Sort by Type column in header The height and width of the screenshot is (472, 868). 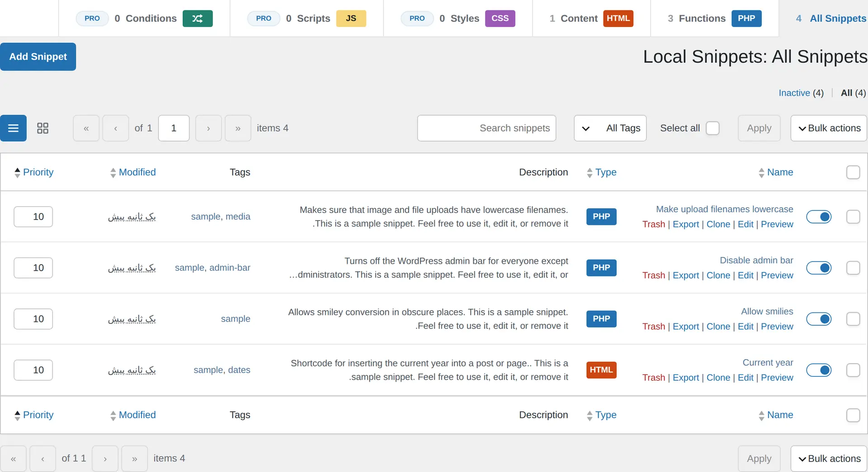(601, 172)
